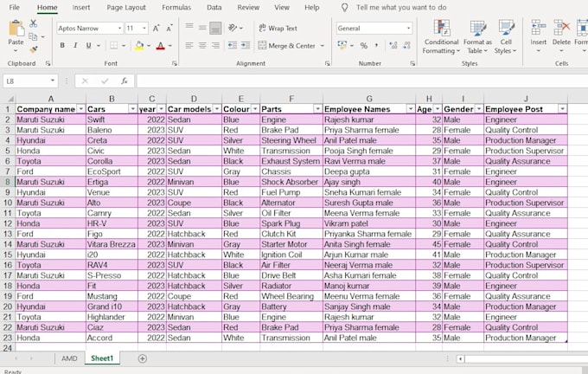Switch to the Insert tab
Screen dimensions: 588x374
tap(81, 7)
